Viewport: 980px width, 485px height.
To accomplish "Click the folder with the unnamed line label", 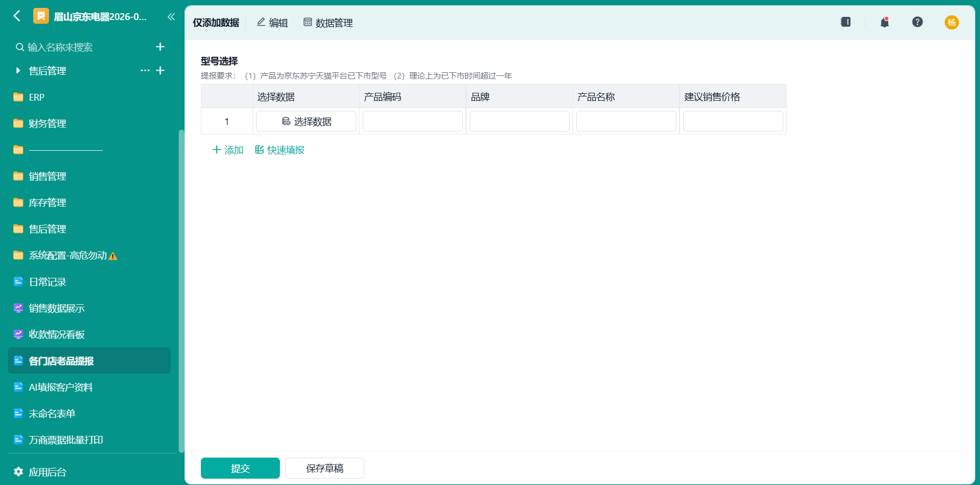I will (89, 150).
